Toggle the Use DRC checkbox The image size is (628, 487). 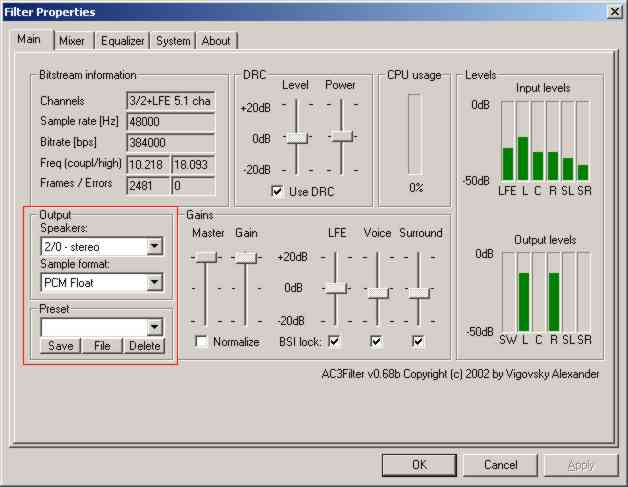pos(277,191)
